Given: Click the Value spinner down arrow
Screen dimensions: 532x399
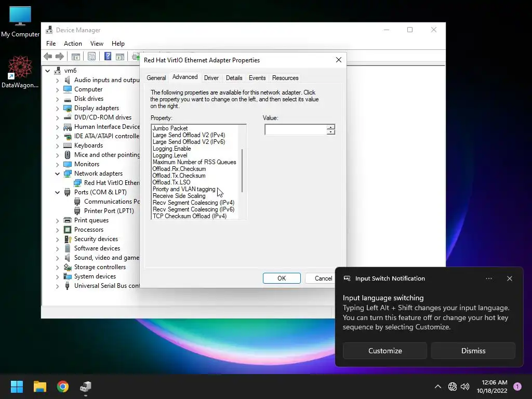Looking at the screenshot, I should point(331,131).
